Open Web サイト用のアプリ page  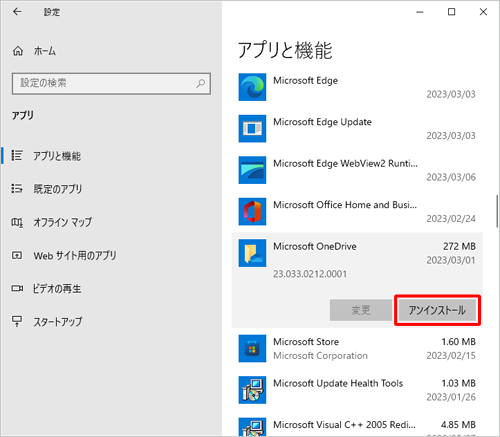point(75,255)
